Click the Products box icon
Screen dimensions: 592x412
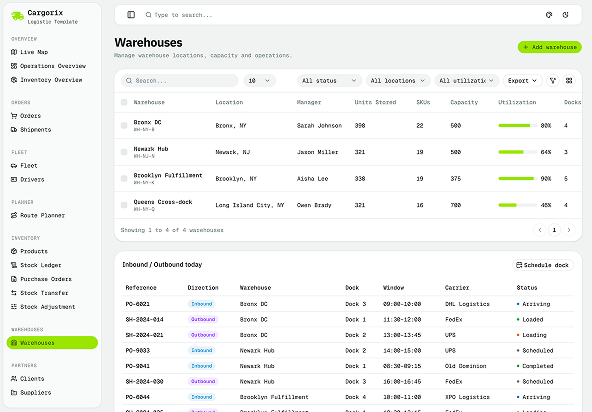[14, 251]
